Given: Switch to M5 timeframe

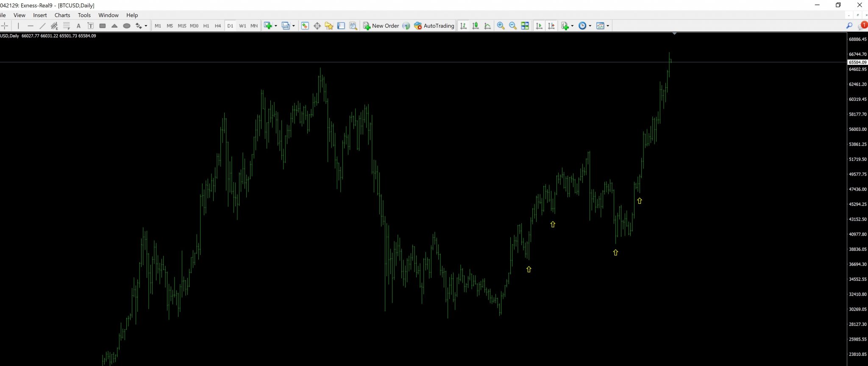Looking at the screenshot, I should [170, 26].
